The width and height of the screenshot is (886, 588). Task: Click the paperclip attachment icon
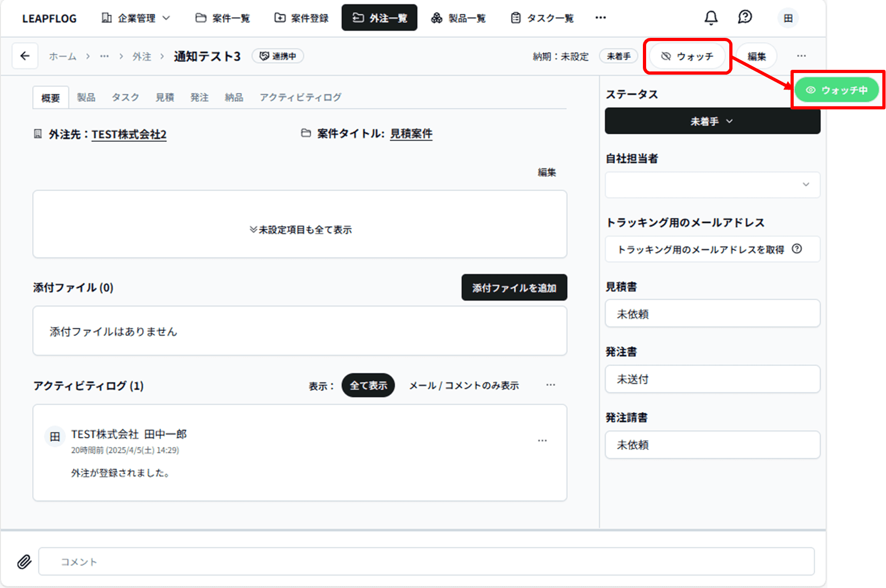point(24,561)
